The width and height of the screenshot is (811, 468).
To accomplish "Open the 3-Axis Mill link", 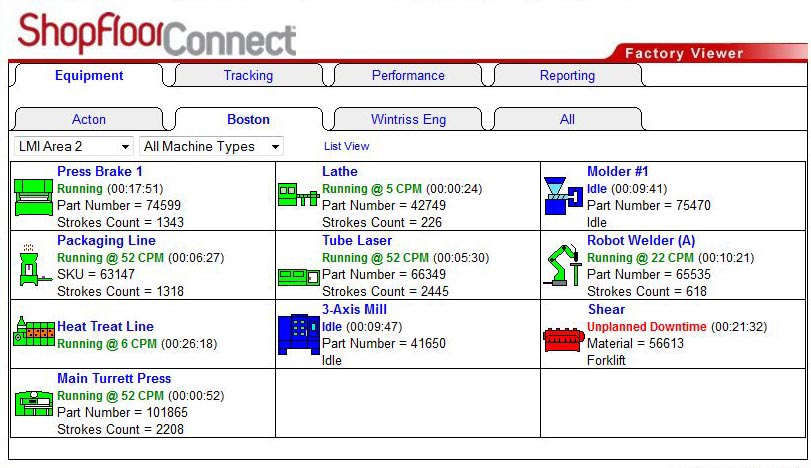I will [x=354, y=309].
